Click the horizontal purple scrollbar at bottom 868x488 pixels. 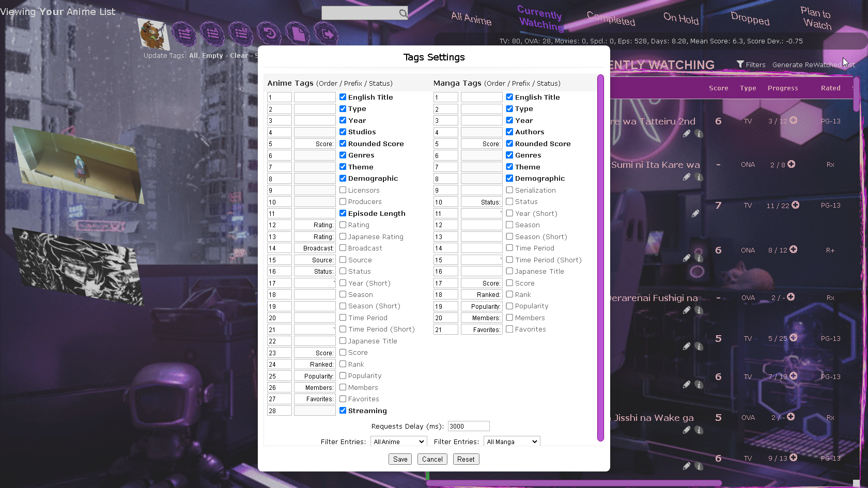click(574, 483)
